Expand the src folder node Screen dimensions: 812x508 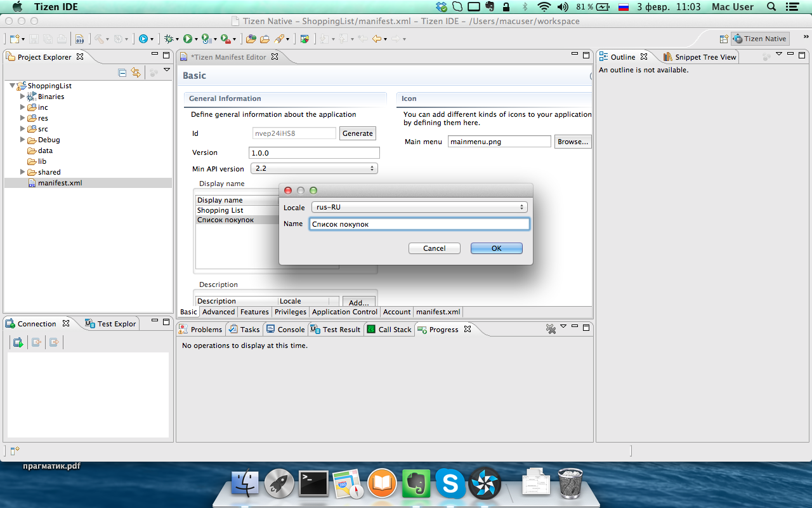click(x=23, y=129)
